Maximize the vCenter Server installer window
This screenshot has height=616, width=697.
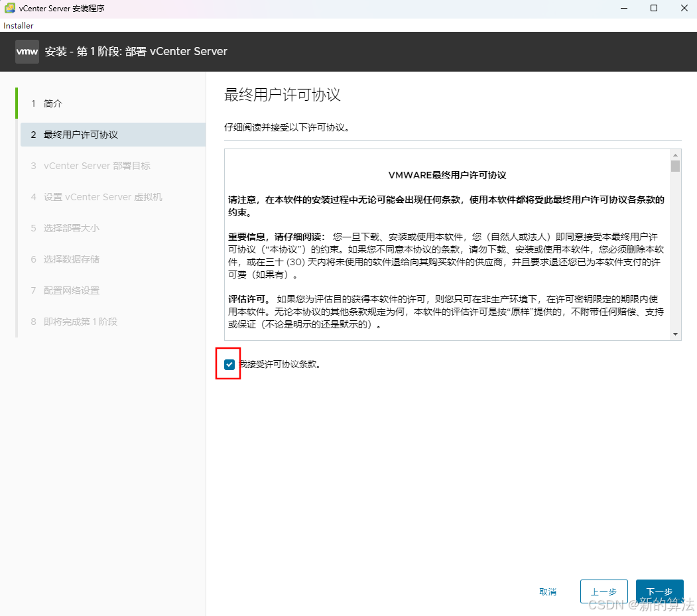point(654,8)
